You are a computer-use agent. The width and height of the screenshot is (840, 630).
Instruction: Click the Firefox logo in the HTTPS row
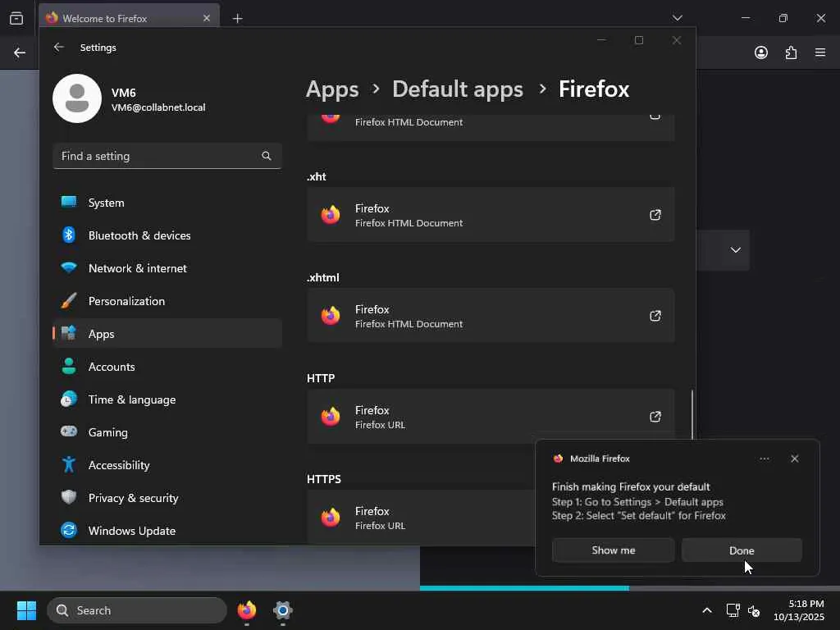coord(331,518)
